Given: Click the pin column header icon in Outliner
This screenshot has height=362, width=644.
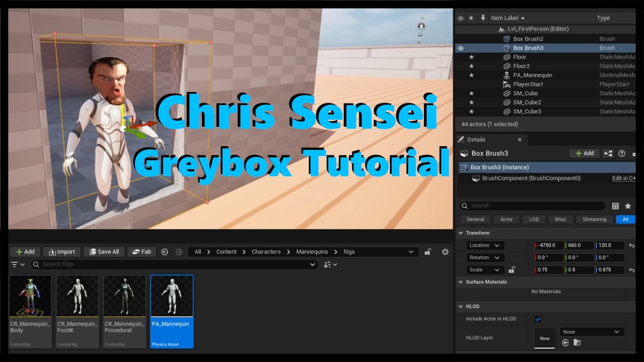Looking at the screenshot, I should point(483,18).
